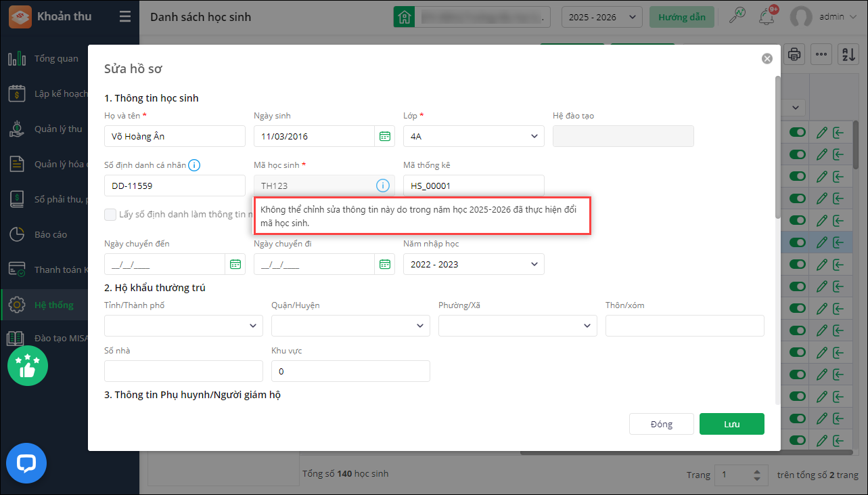Image resolution: width=868 pixels, height=495 pixels.
Task: Click the green thumbs-up feedback button
Action: coord(28,366)
